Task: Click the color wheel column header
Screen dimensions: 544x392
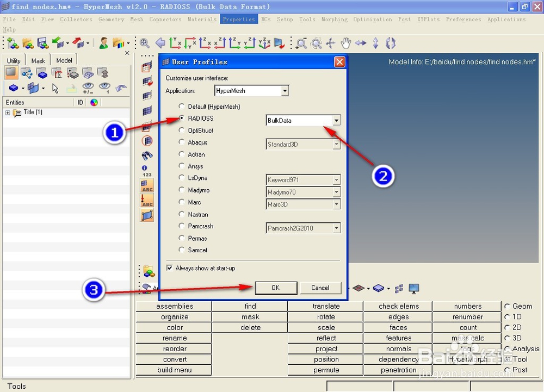Action: (94, 102)
